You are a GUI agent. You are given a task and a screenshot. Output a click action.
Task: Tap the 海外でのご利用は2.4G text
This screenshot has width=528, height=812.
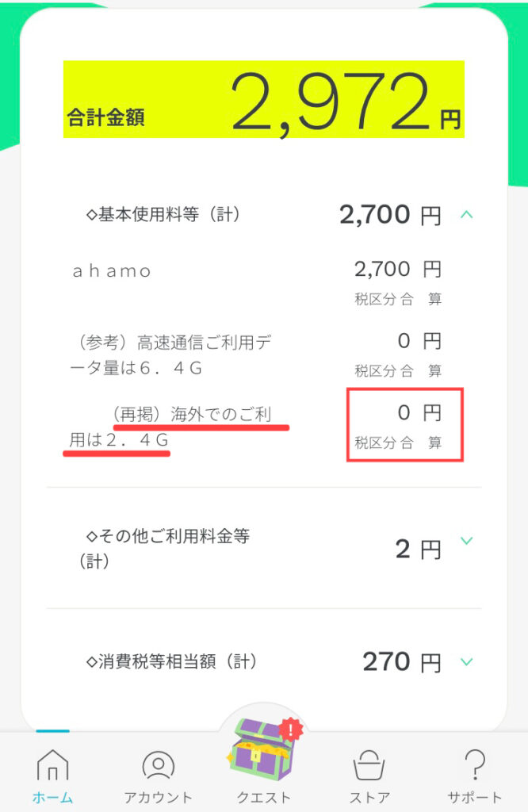click(x=170, y=427)
